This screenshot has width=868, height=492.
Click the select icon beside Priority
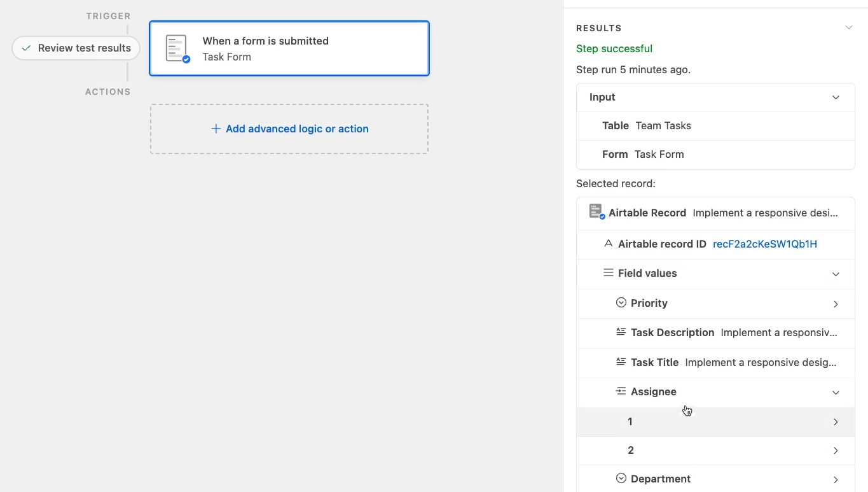(621, 302)
